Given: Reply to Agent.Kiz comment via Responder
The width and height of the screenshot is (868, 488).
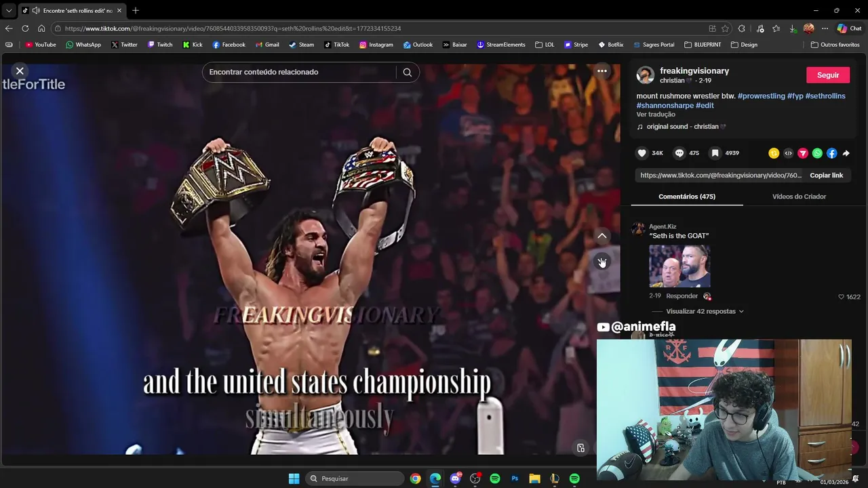Looking at the screenshot, I should [x=682, y=296].
